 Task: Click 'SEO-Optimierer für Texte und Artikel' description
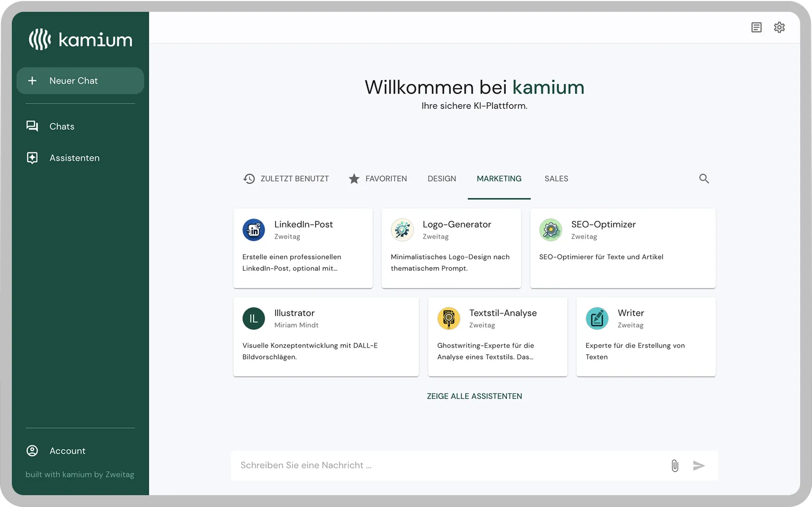point(601,257)
